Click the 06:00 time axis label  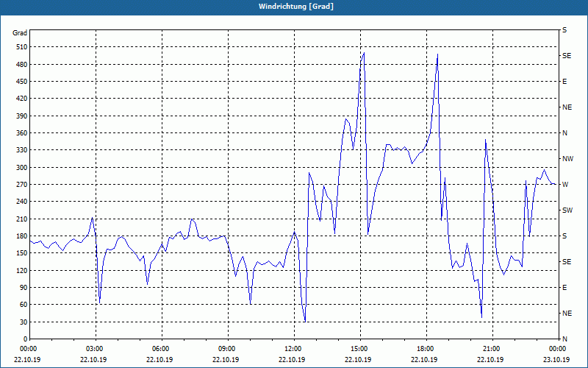click(159, 349)
